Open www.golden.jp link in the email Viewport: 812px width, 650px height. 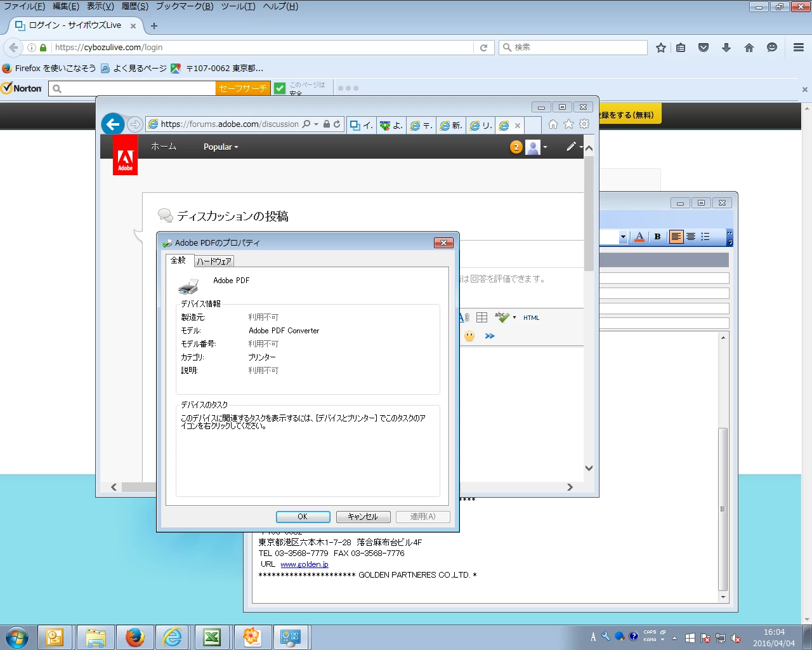(x=304, y=564)
